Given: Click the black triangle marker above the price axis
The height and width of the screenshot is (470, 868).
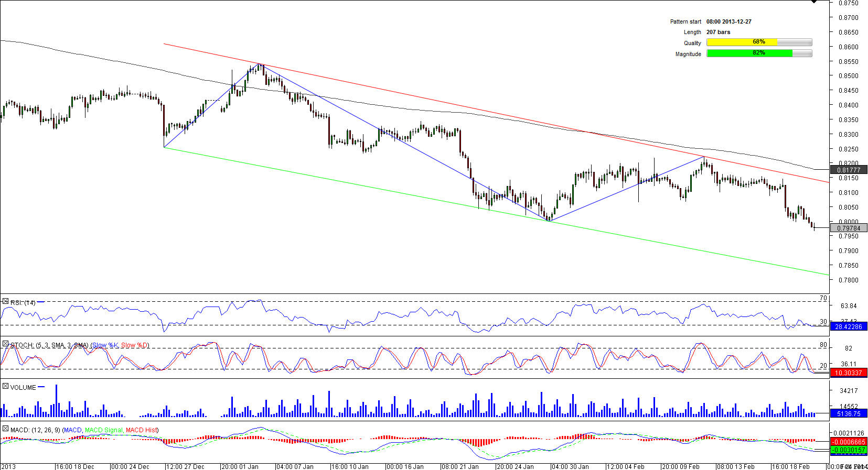Looking at the screenshot, I should click(x=813, y=2).
